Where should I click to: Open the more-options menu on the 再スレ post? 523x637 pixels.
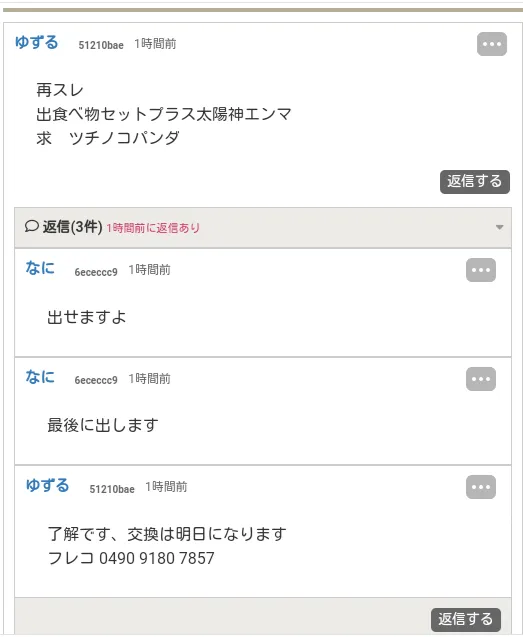point(492,44)
